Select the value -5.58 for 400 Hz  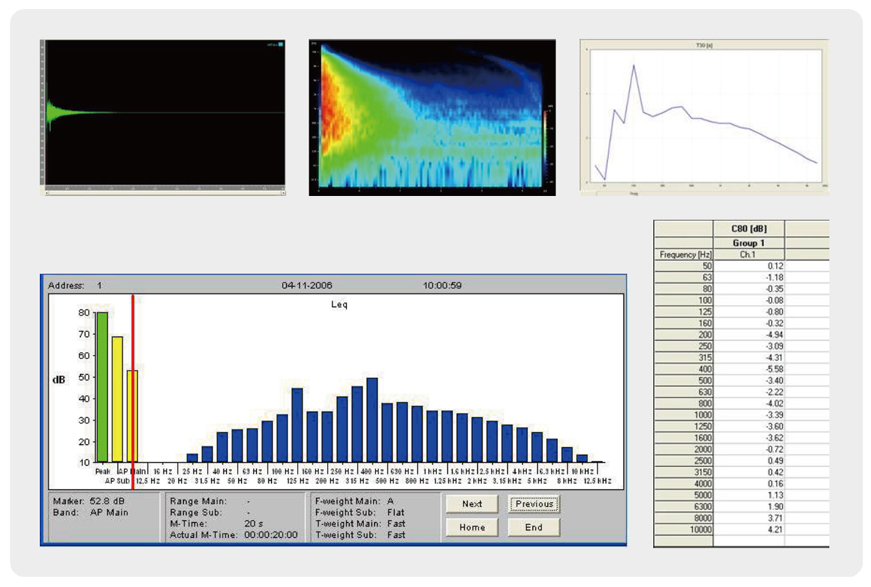coord(749,369)
